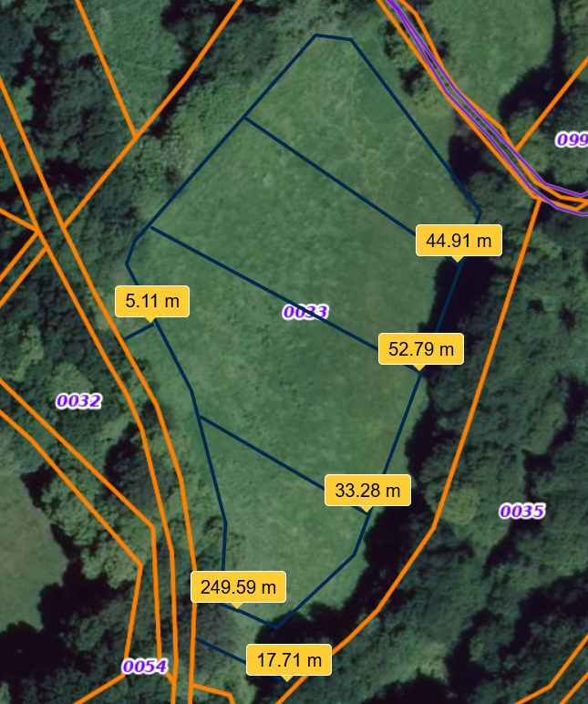Select parcel number 0033 label
Image resolution: width=588 pixels, height=704 pixels.
(x=305, y=312)
